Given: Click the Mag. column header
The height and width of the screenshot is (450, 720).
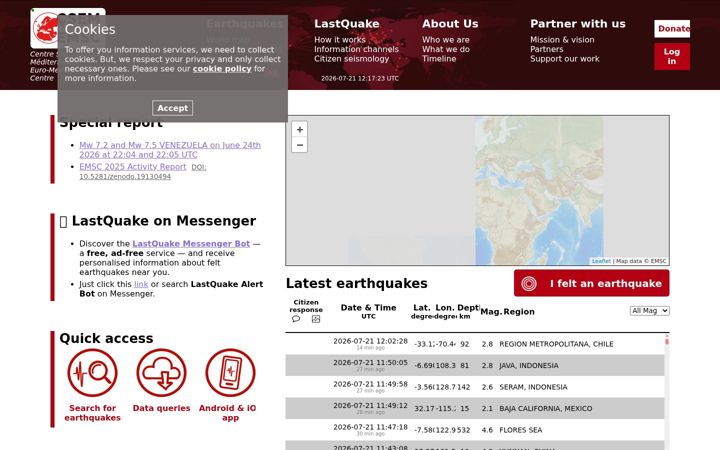Looking at the screenshot, I should [x=491, y=311].
